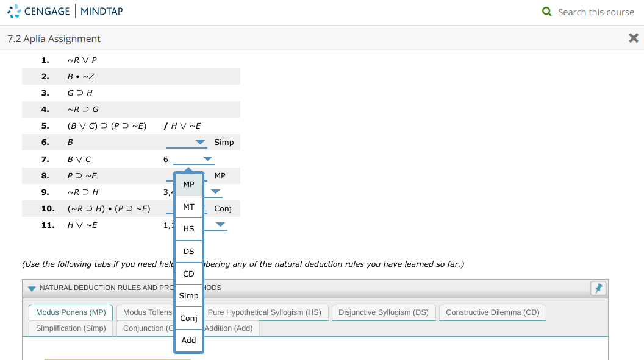Close the 7.2 Aplia Assignment window
Viewport: 644px width, 360px height.
634,38
